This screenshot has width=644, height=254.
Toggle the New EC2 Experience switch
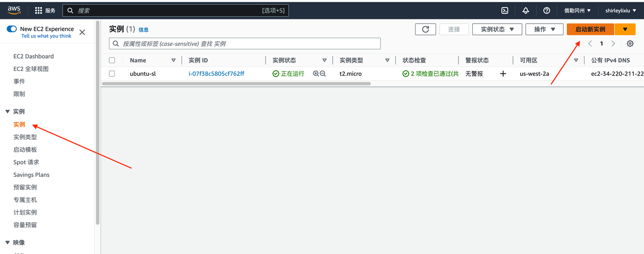pyautogui.click(x=12, y=29)
